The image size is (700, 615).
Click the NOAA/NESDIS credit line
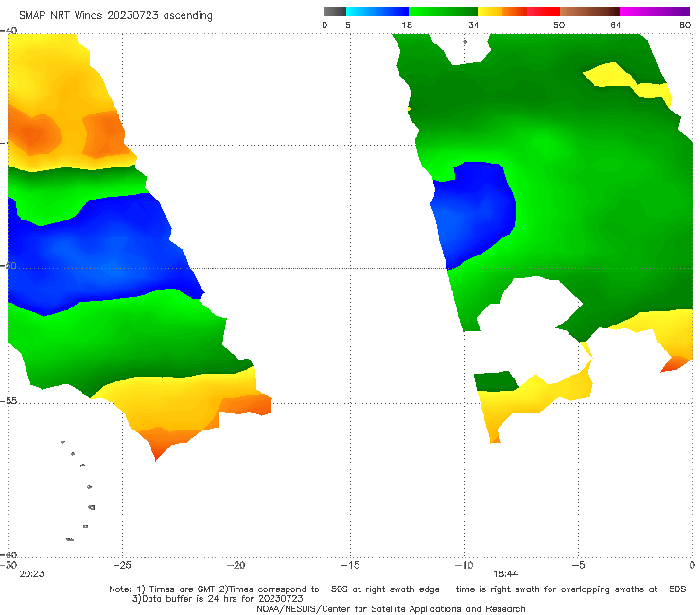pos(391,608)
